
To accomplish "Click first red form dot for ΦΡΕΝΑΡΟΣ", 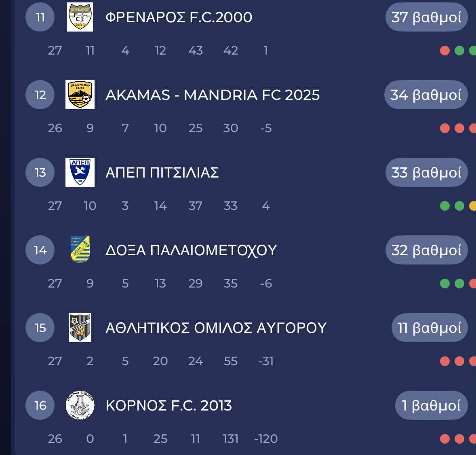I will (445, 51).
